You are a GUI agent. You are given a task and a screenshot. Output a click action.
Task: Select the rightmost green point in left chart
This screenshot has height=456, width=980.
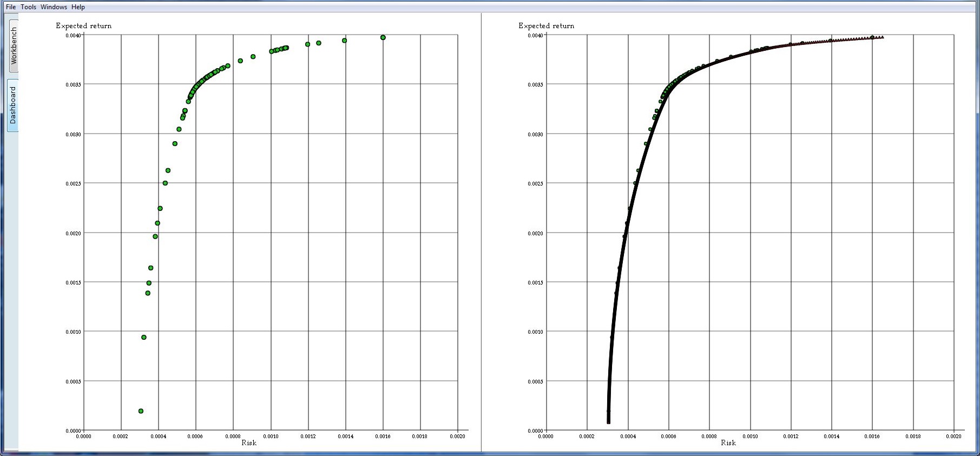[383, 37]
